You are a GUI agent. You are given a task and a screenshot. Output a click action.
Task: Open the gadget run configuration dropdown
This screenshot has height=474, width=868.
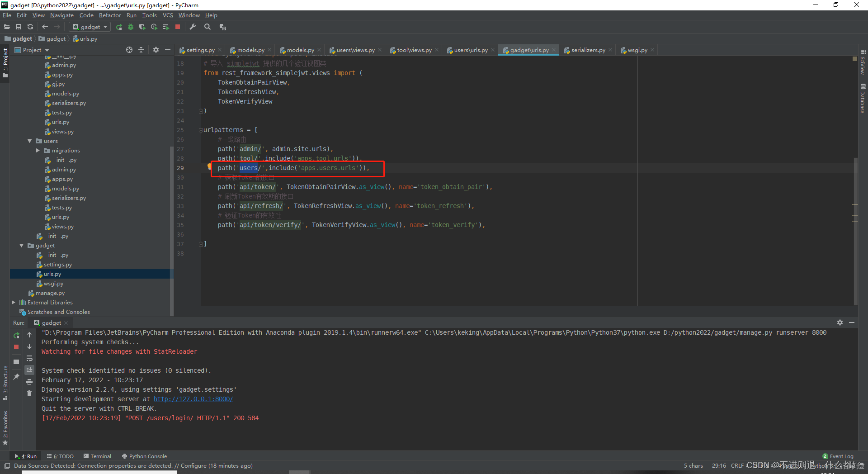pos(90,27)
